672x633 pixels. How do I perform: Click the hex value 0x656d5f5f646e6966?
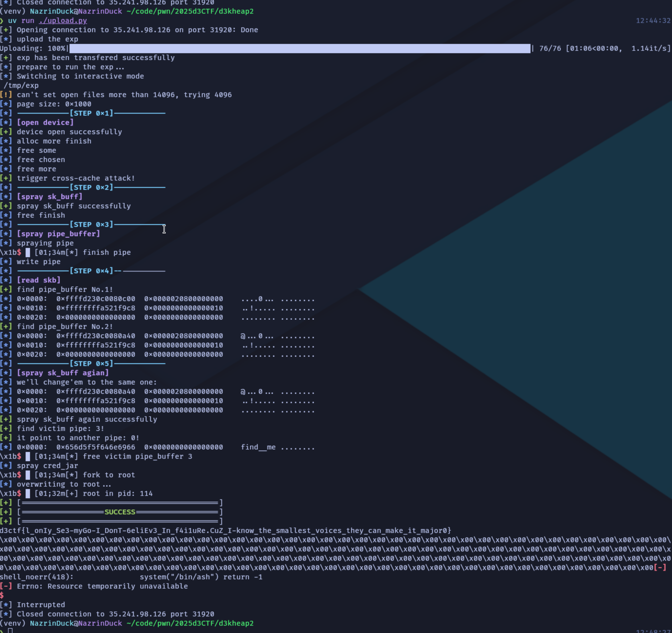click(96, 447)
